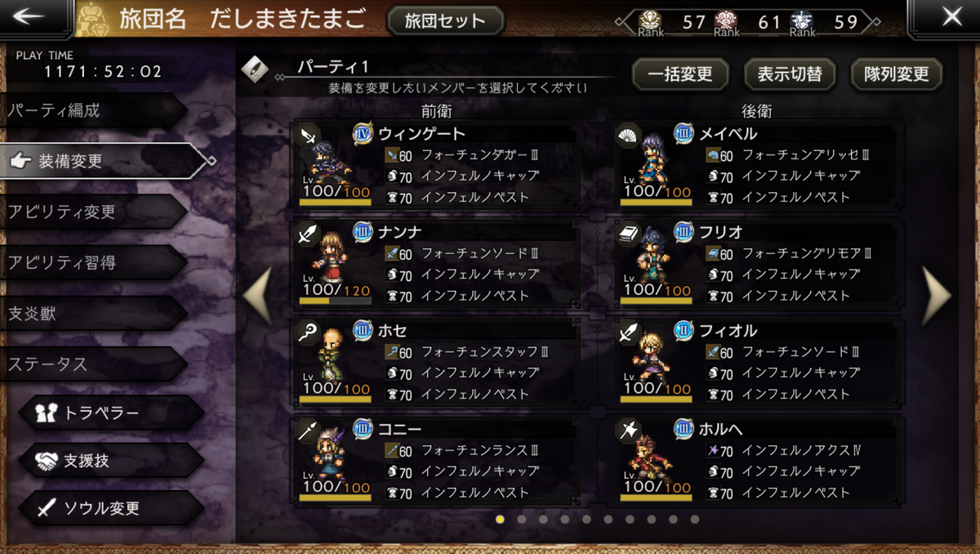Click the 表示切替 button

point(790,74)
